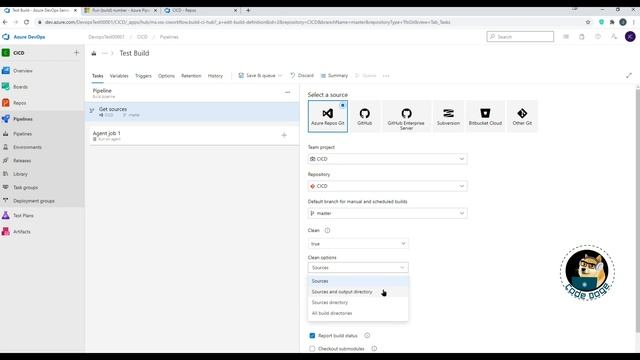Image resolution: width=640 pixels, height=360 pixels.
Task: Open Repos in sidebar
Action: [x=20, y=103]
